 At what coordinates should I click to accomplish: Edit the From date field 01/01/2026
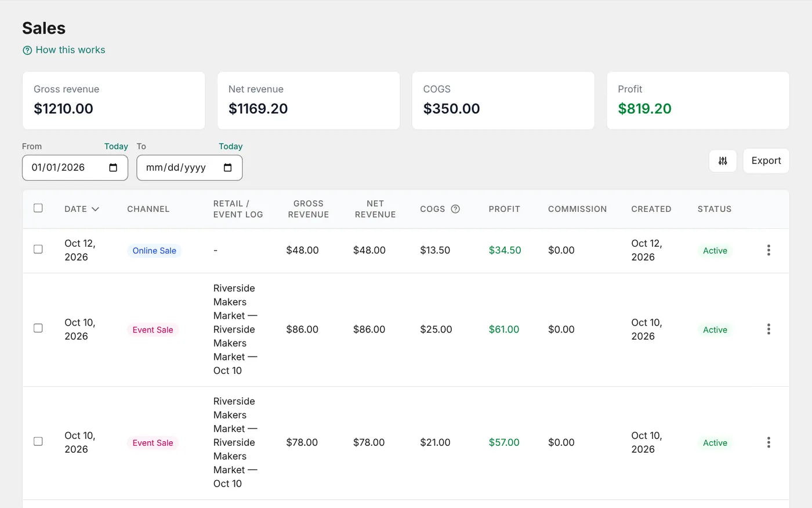click(75, 168)
